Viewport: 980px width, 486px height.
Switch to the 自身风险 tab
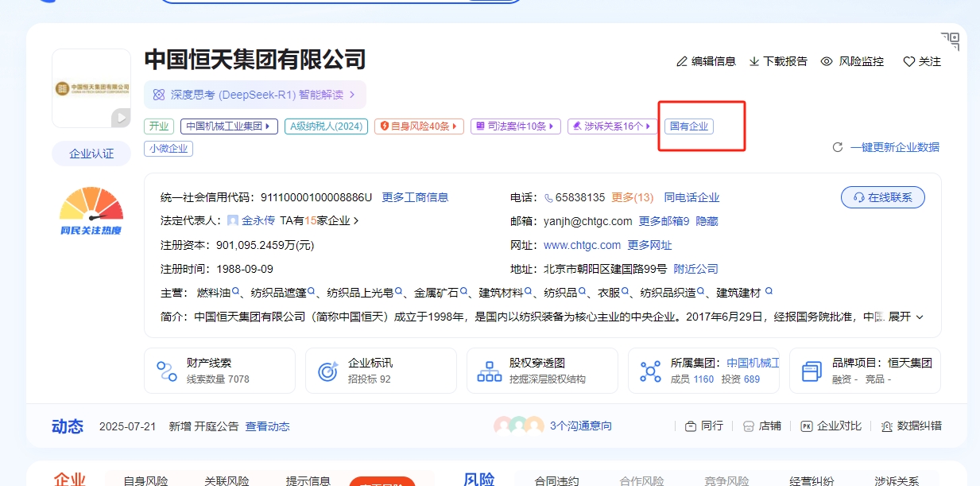click(x=145, y=480)
